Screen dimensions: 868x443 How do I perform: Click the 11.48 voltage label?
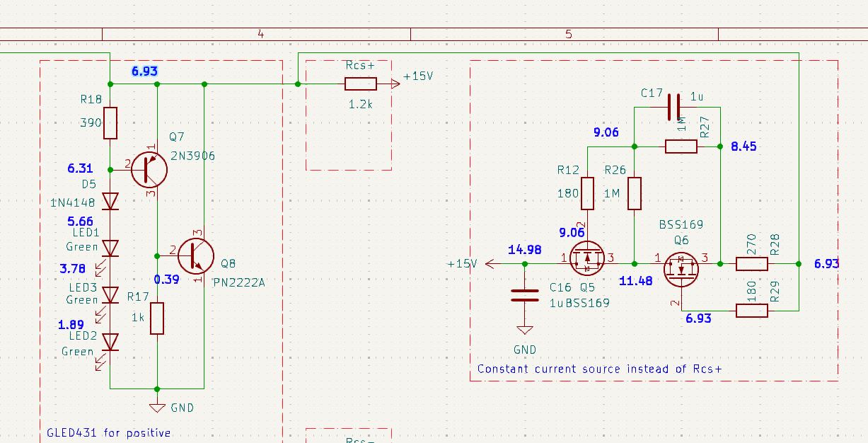tap(635, 281)
